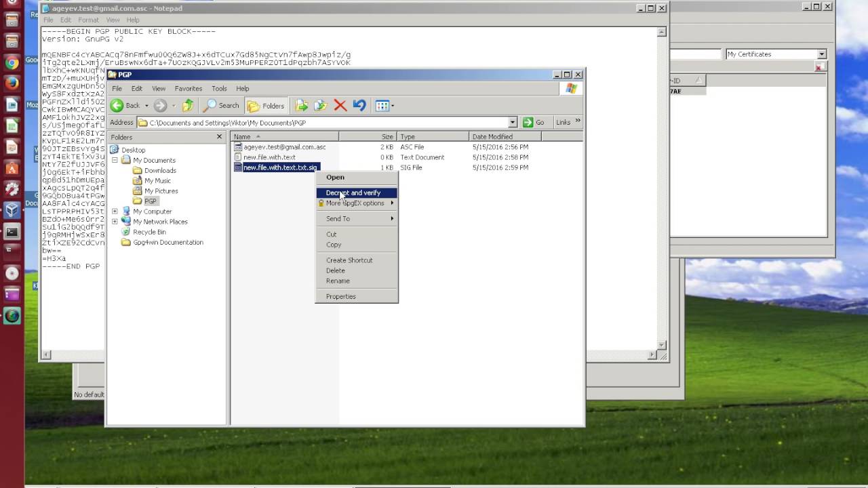Select Desktop in the folder tree
This screenshot has height=488, width=868.
click(x=134, y=150)
